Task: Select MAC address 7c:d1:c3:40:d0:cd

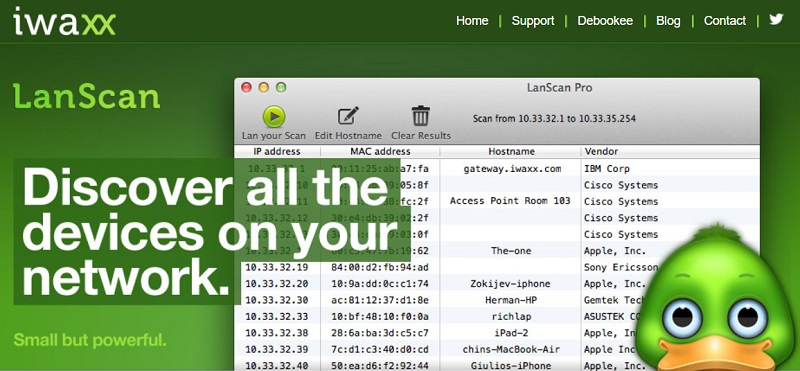Action: point(380,350)
